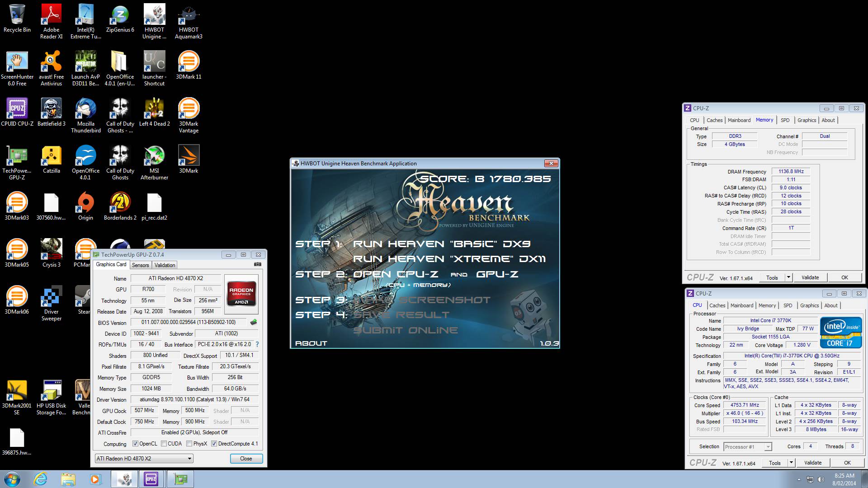Launch MSI Afterburner desktop shortcut
The width and height of the screenshot is (868, 488).
coord(154,162)
